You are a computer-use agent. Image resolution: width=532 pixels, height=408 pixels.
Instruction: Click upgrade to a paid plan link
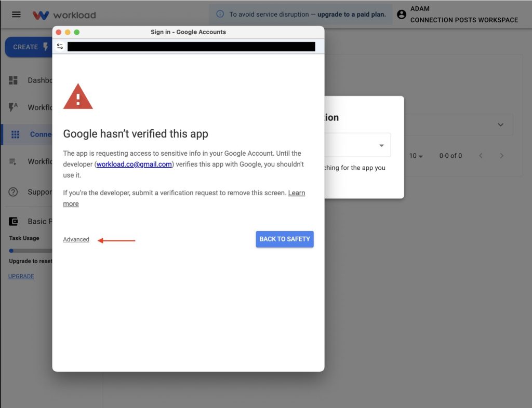(352, 15)
